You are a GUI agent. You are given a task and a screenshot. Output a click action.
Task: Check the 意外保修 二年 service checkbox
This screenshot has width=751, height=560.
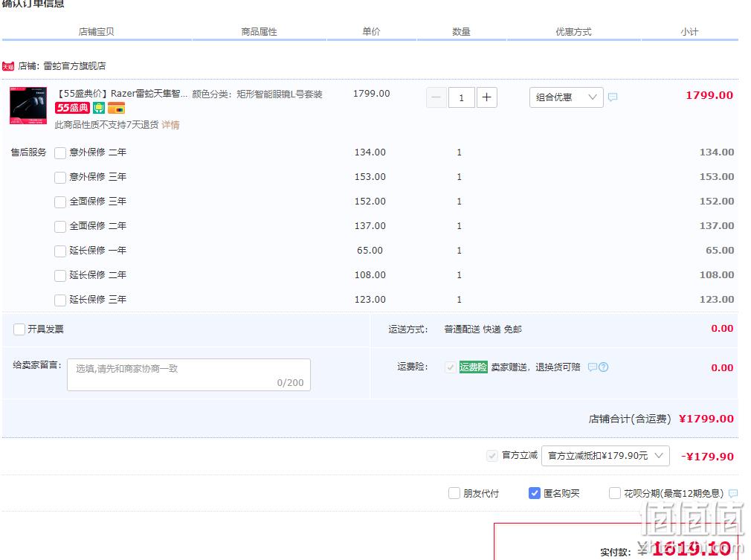[60, 152]
